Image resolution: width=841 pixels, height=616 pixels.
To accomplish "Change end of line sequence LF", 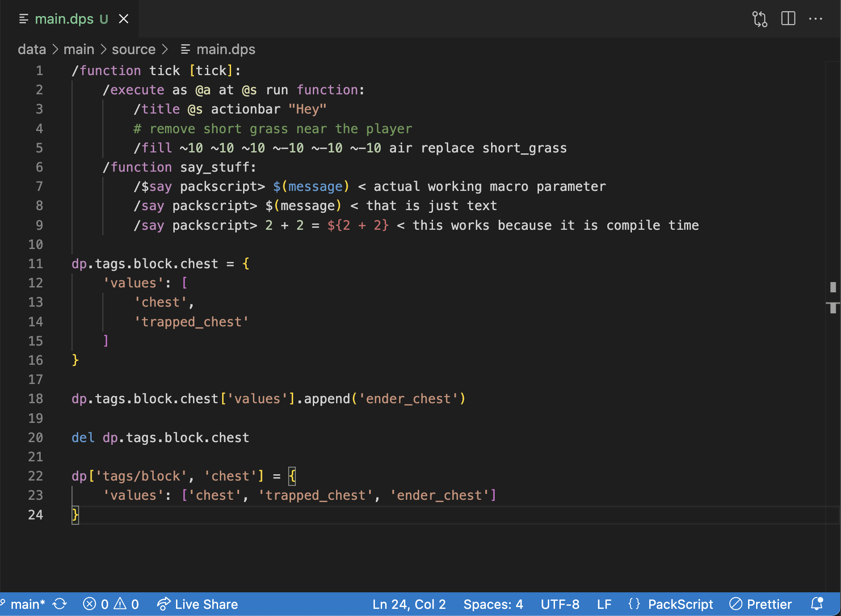I will pos(604,604).
